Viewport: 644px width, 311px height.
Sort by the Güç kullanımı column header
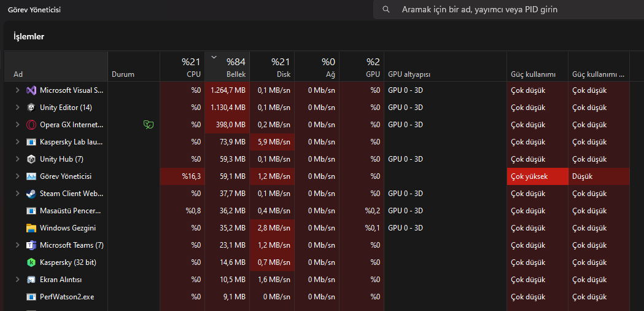537,66
